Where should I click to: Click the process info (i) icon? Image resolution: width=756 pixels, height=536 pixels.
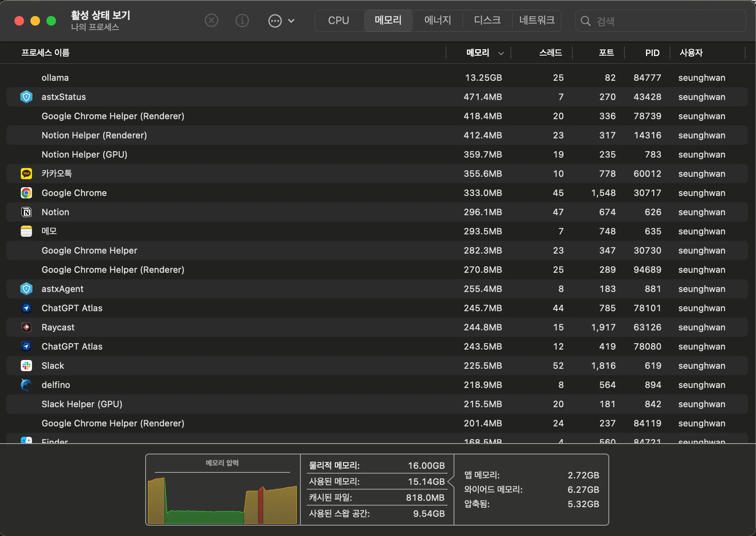click(x=242, y=20)
